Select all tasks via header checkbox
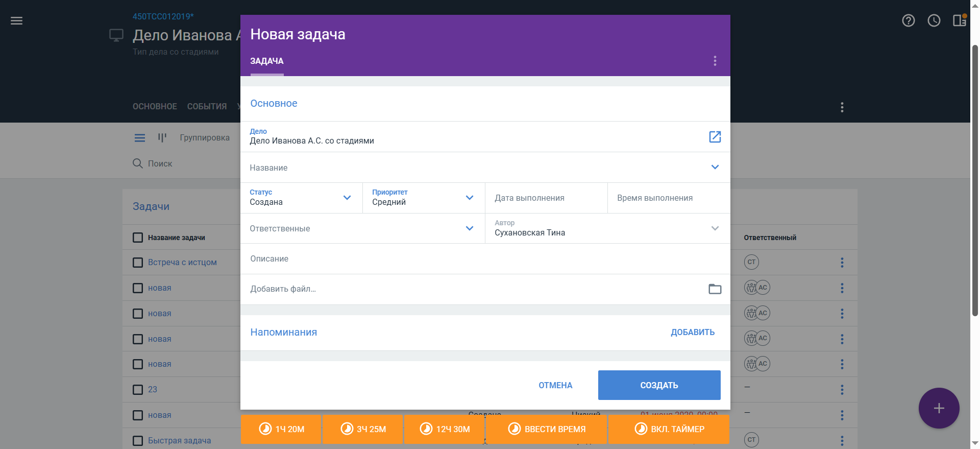The height and width of the screenshot is (449, 980). (x=138, y=238)
